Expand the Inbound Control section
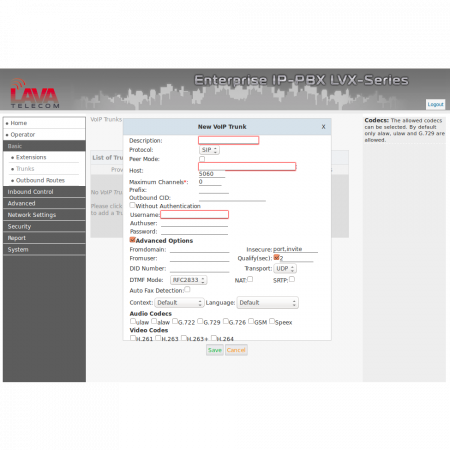The height and width of the screenshot is (450, 450). pyautogui.click(x=44, y=192)
